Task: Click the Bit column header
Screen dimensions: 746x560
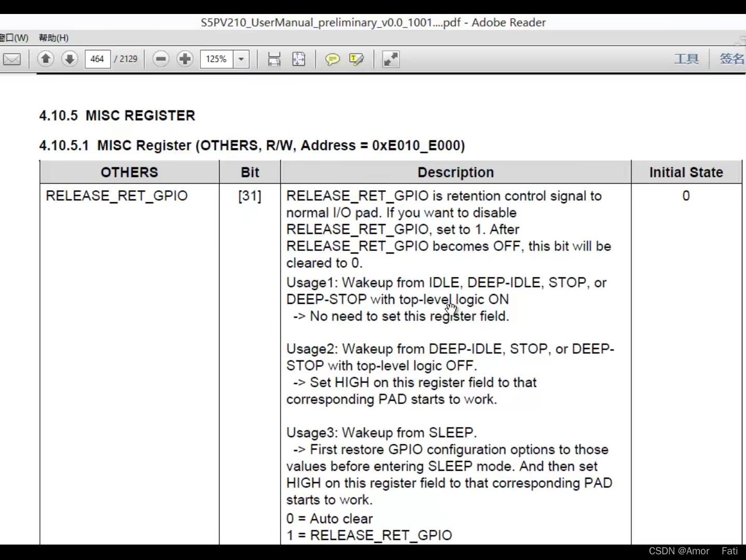Action: (250, 172)
